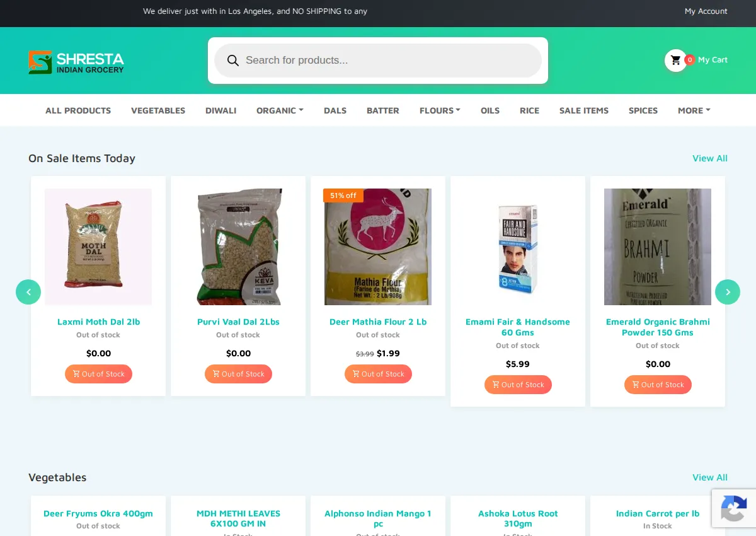Click Out of Stock button for Emerald Brahmi Powder
The height and width of the screenshot is (536, 756).
pos(658,385)
